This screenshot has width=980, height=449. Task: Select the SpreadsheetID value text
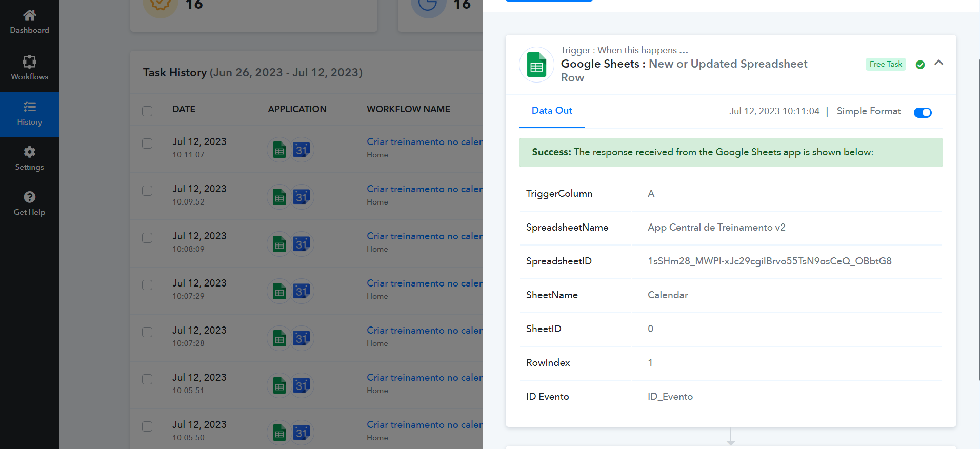[769, 261]
